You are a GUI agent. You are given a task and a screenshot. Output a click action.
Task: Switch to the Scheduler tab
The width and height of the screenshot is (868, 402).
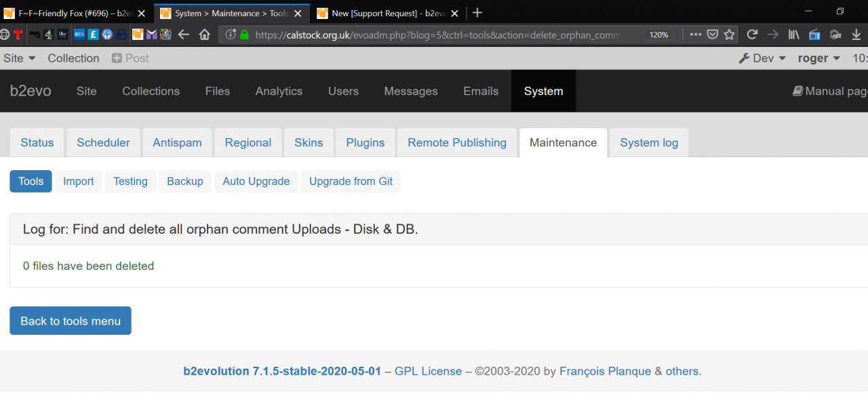[103, 142]
